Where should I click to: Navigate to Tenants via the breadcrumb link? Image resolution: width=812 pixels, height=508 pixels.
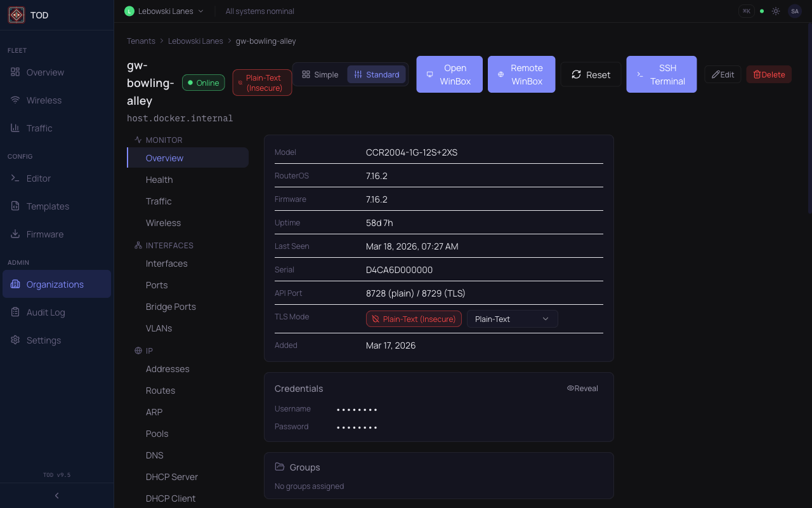click(x=141, y=41)
